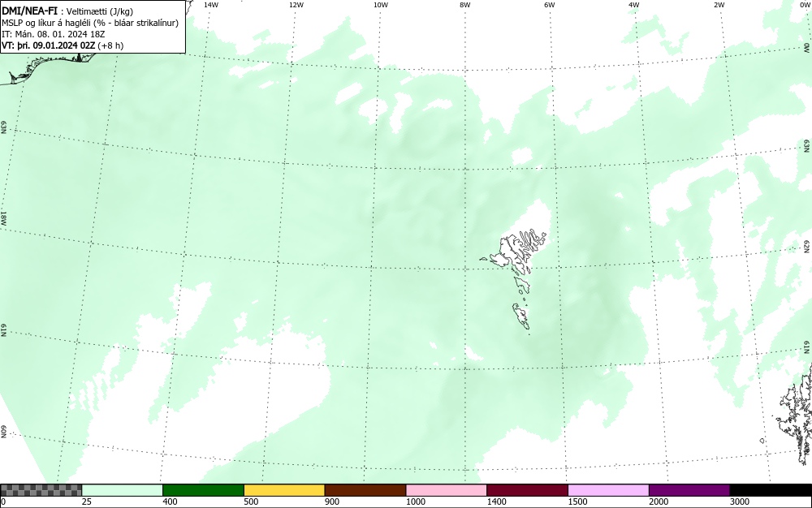Click the "Veltimætti (J/kg)" label
The image size is (812, 508).
[99, 11]
